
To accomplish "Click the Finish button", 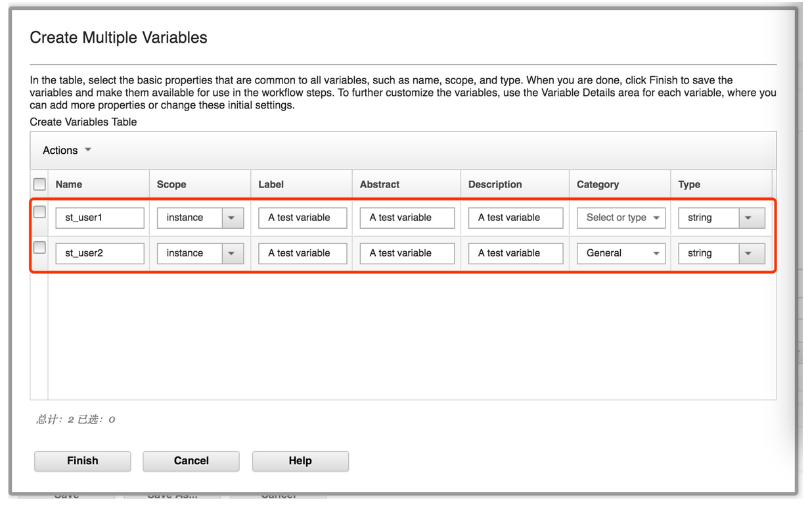I will tap(82, 460).
